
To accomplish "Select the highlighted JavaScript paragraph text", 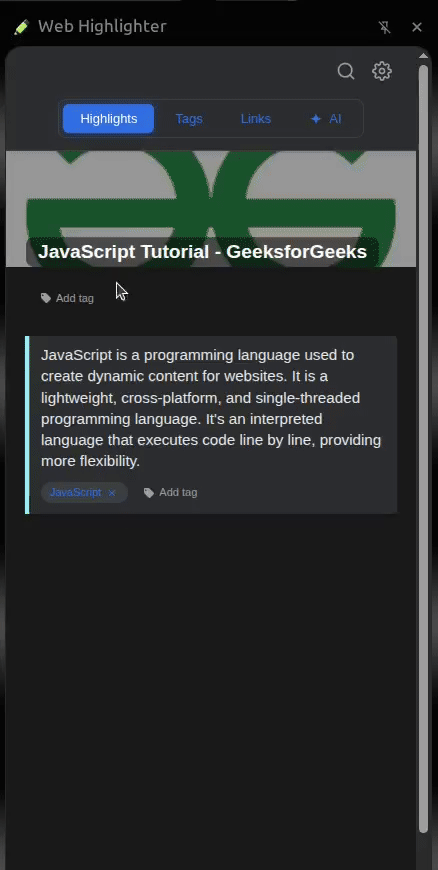I will (211, 408).
